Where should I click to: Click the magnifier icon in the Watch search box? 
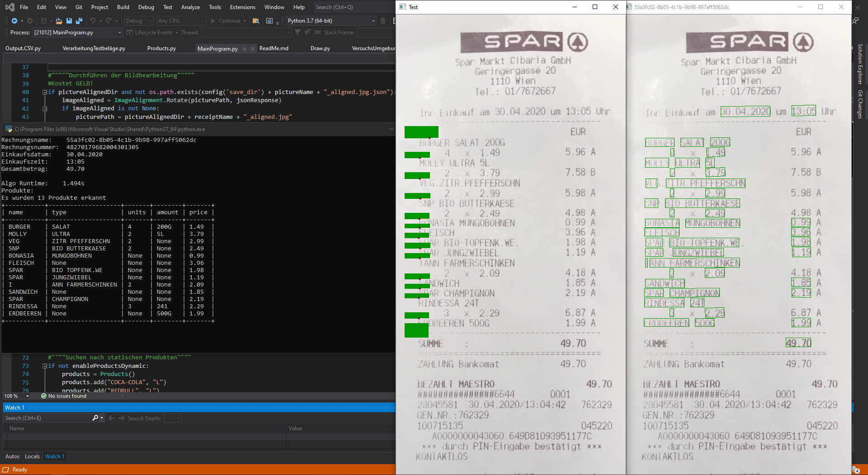coord(95,418)
